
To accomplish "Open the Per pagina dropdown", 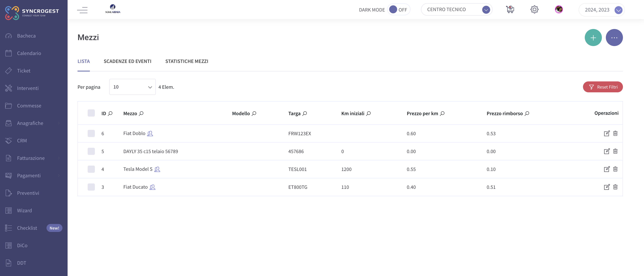I will 133,87.
